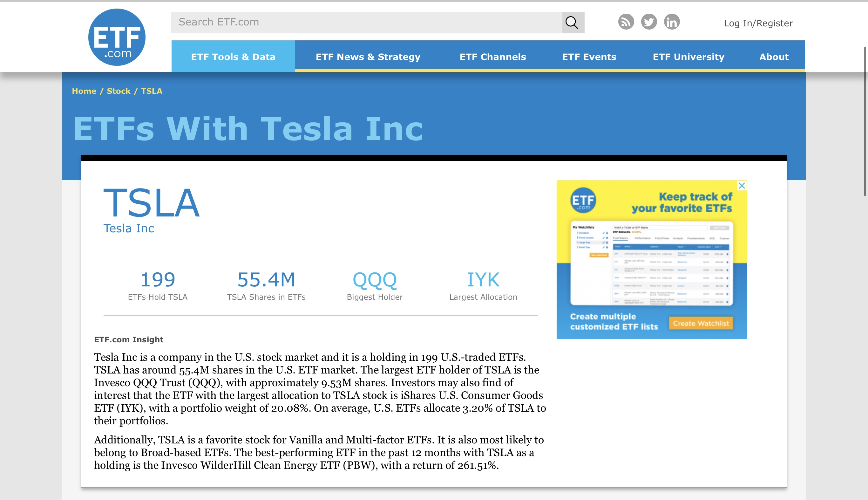
Task: Click the search magnifier icon
Action: coord(573,22)
